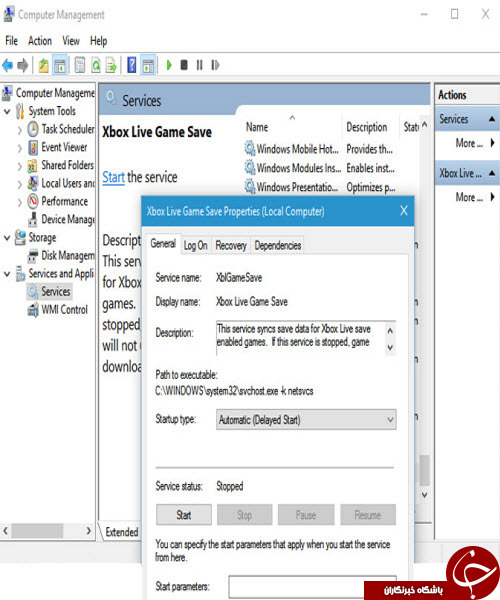500x600 pixels.
Task: Open More Actions under Xbox Live
Action: [475, 197]
